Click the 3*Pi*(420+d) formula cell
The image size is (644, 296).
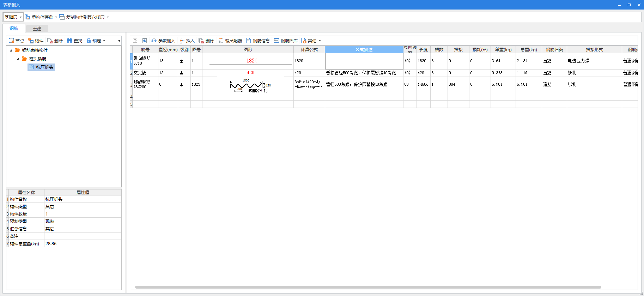click(309, 85)
